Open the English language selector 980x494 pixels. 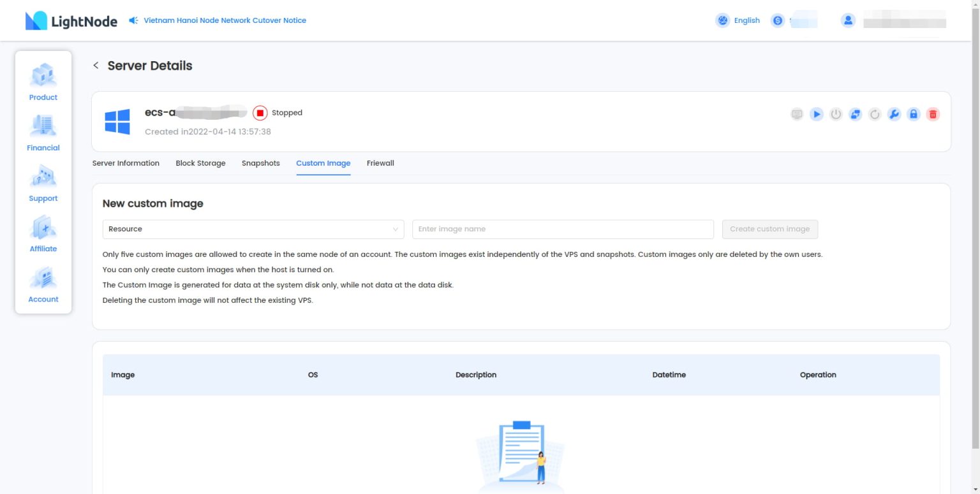tap(738, 20)
